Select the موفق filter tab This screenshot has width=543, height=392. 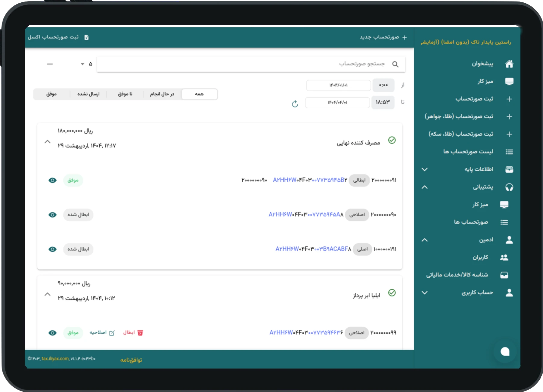click(51, 94)
